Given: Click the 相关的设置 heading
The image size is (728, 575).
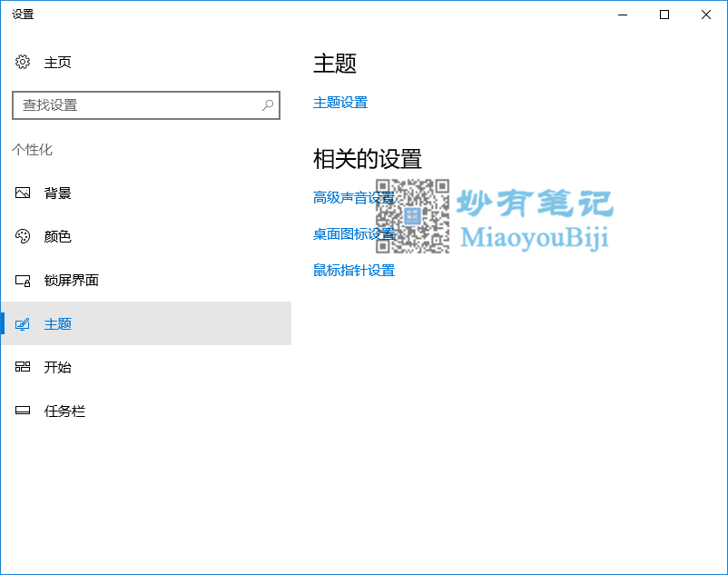Looking at the screenshot, I should click(x=368, y=159).
